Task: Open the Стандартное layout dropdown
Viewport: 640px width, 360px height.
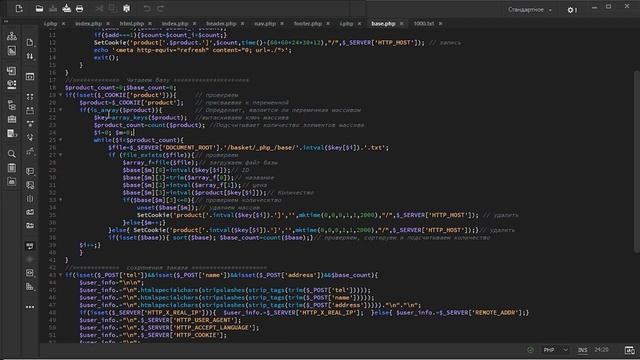Action: (x=529, y=9)
